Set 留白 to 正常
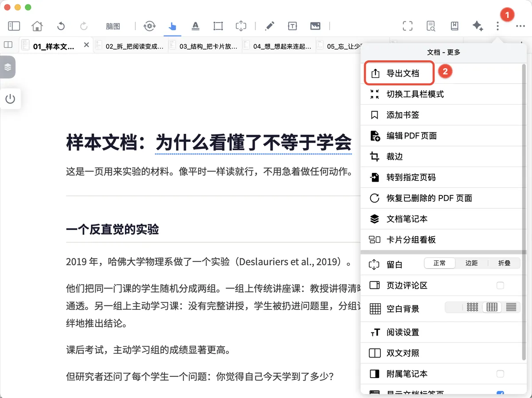The height and width of the screenshot is (398, 532). pos(440,263)
